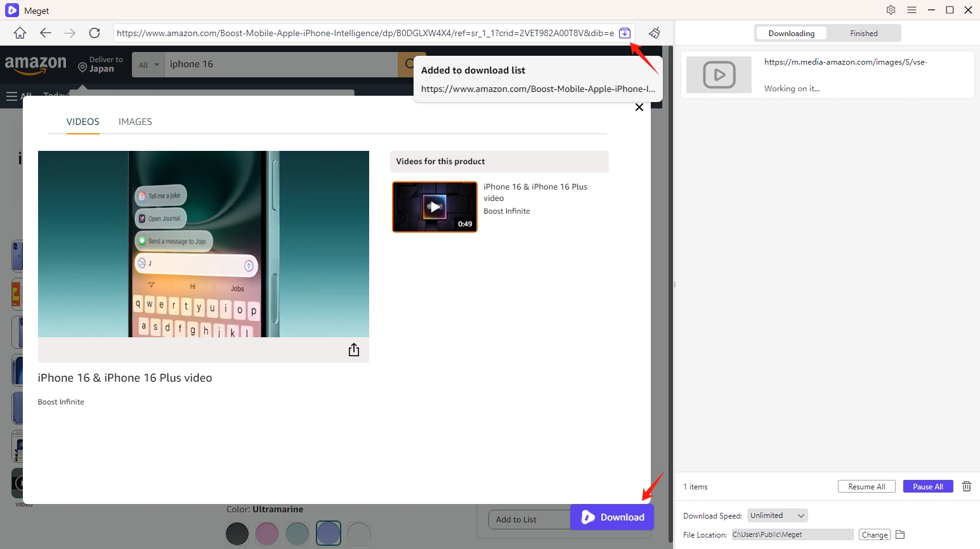Click the Meget app logo
The image size is (980, 549).
pyautogui.click(x=12, y=10)
